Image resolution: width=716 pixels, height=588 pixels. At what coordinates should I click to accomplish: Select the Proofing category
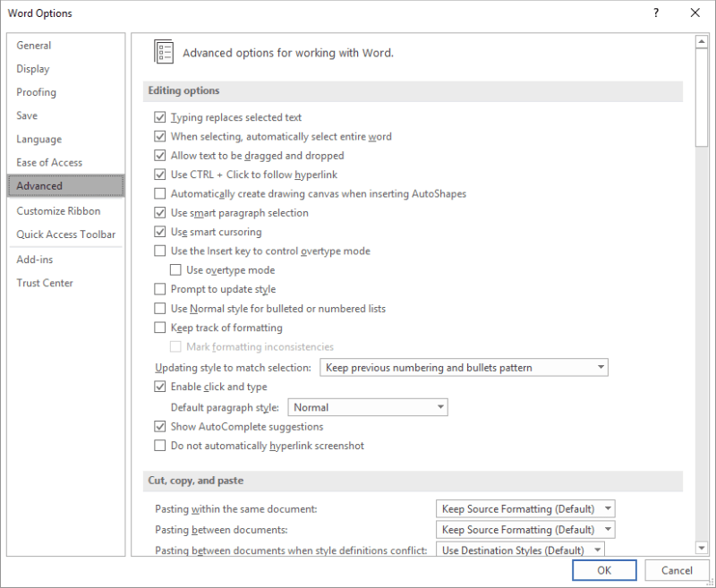tap(36, 92)
